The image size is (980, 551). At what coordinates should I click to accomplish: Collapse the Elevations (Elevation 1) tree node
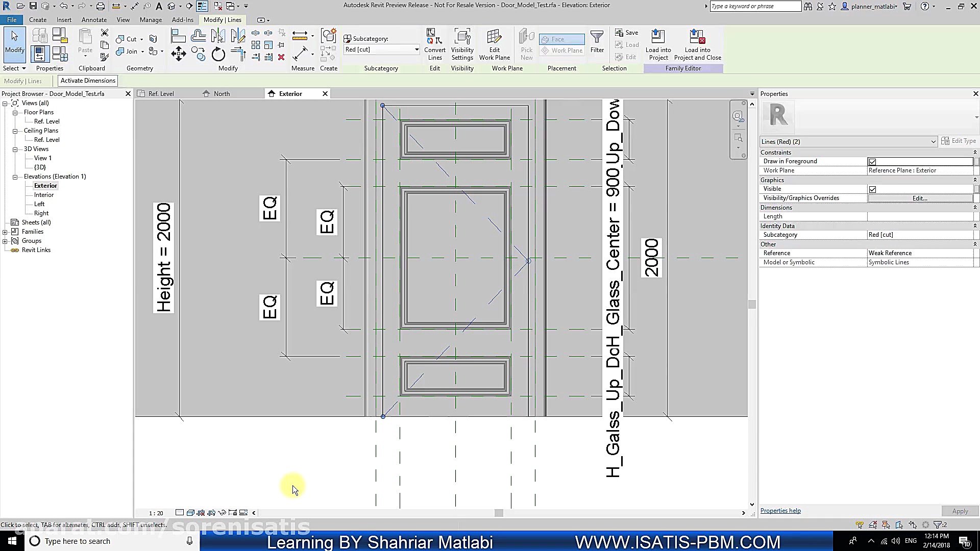[15, 177]
